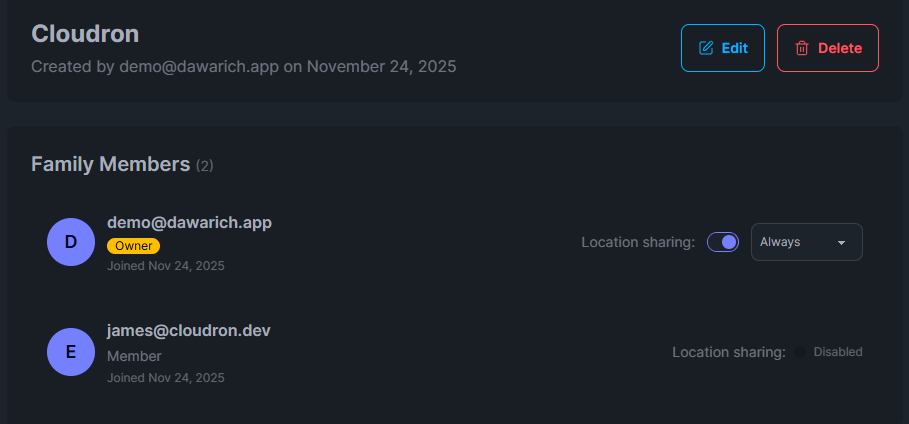Click the Member role label under james

coord(134,356)
